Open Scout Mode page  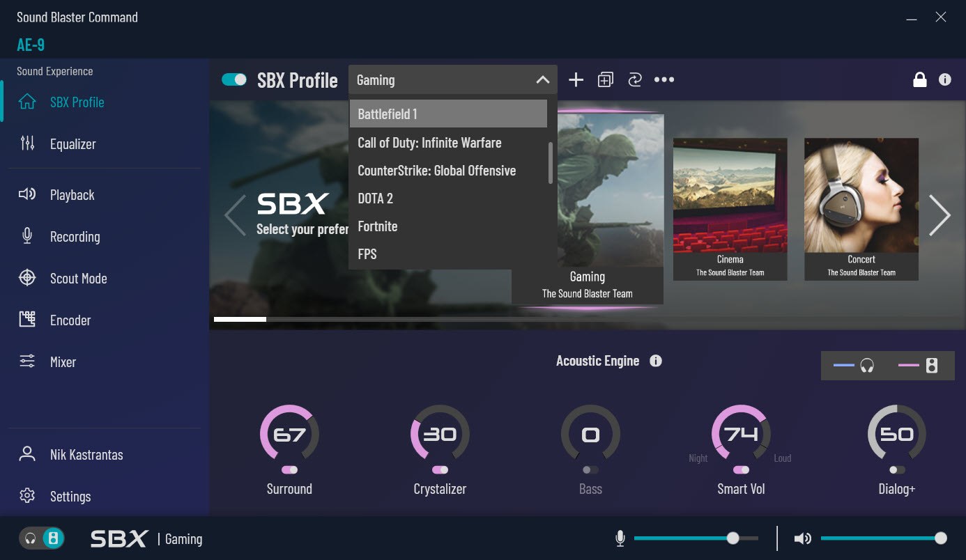79,279
